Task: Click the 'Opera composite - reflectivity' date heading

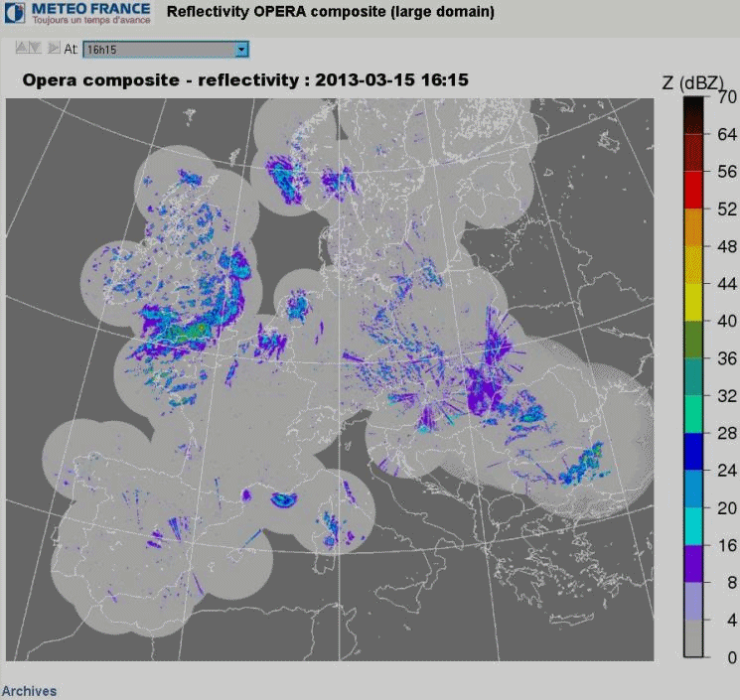Action: click(245, 80)
